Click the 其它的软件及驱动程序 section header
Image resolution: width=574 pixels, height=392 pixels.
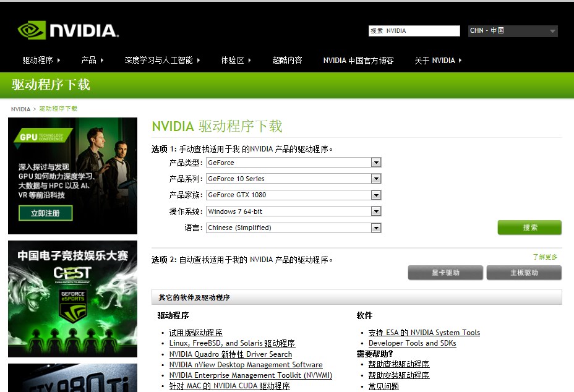[x=357, y=297]
